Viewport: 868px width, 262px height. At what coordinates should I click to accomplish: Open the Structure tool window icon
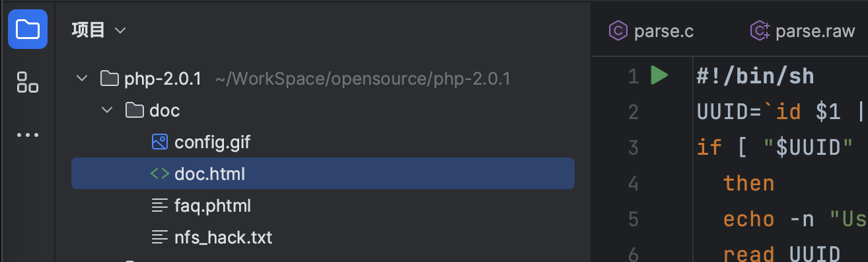pyautogui.click(x=28, y=82)
